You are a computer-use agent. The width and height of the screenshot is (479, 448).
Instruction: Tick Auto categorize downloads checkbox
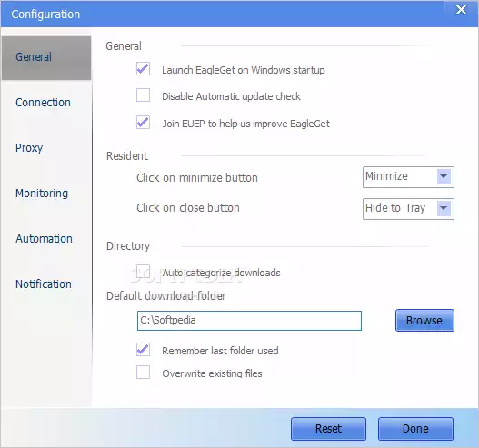point(143,272)
